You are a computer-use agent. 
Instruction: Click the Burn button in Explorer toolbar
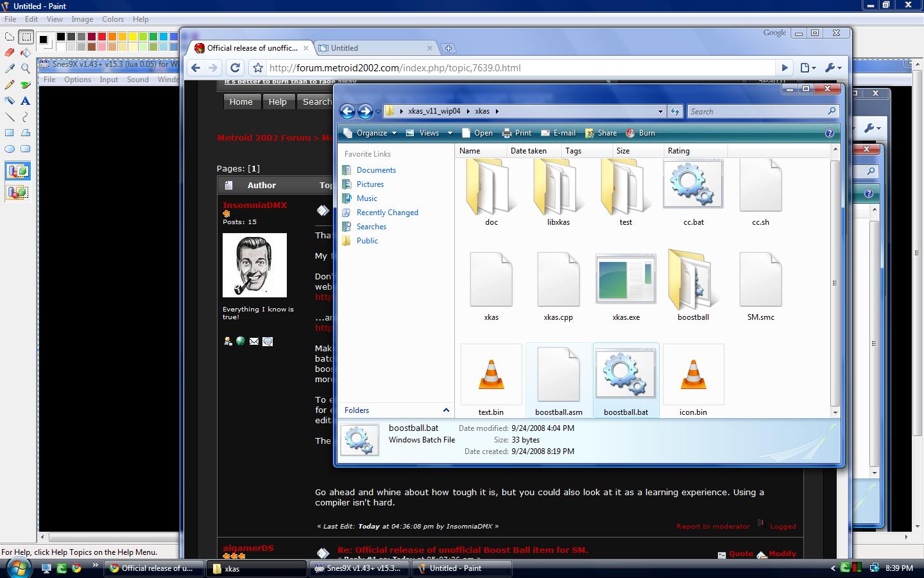point(640,133)
